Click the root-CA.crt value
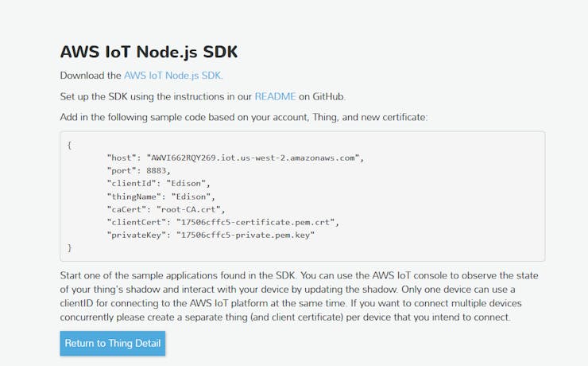The image size is (588, 366). point(191,209)
